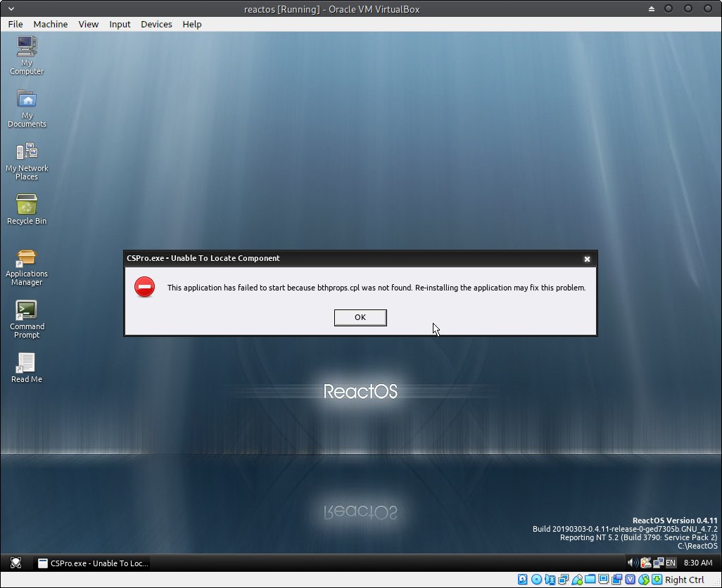Open the View menu
The image size is (722, 588).
tap(89, 24)
